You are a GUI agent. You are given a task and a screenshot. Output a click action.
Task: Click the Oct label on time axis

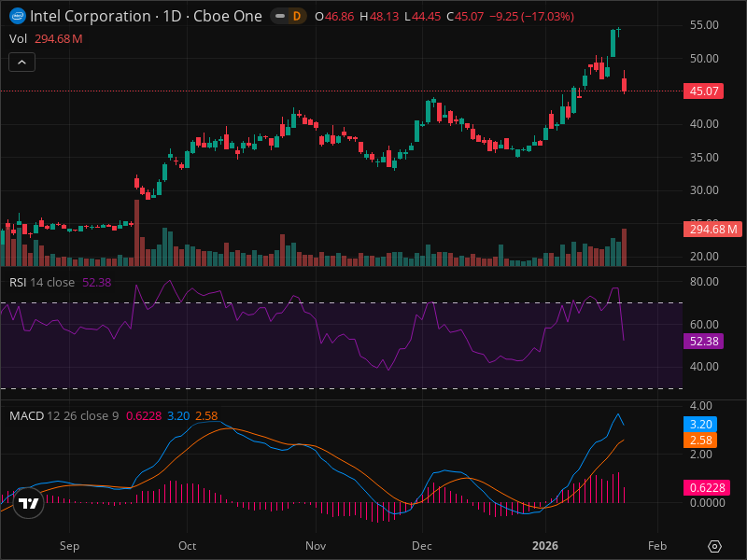[188, 546]
